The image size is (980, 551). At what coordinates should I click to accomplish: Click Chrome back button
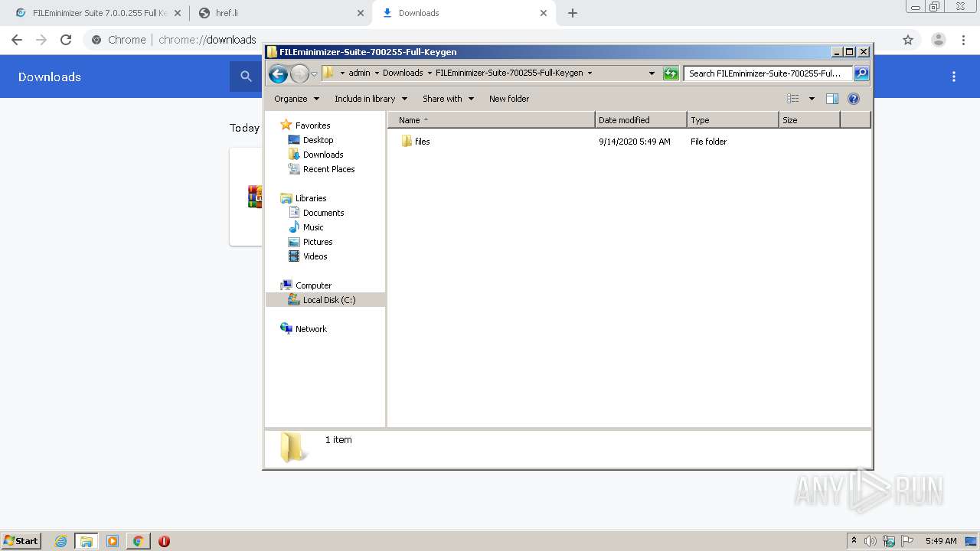point(17,40)
